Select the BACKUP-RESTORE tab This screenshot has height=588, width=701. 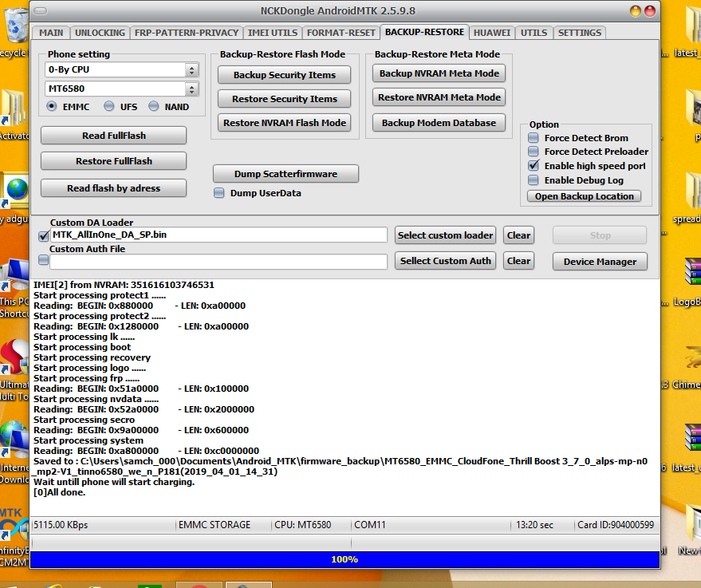pyautogui.click(x=424, y=32)
